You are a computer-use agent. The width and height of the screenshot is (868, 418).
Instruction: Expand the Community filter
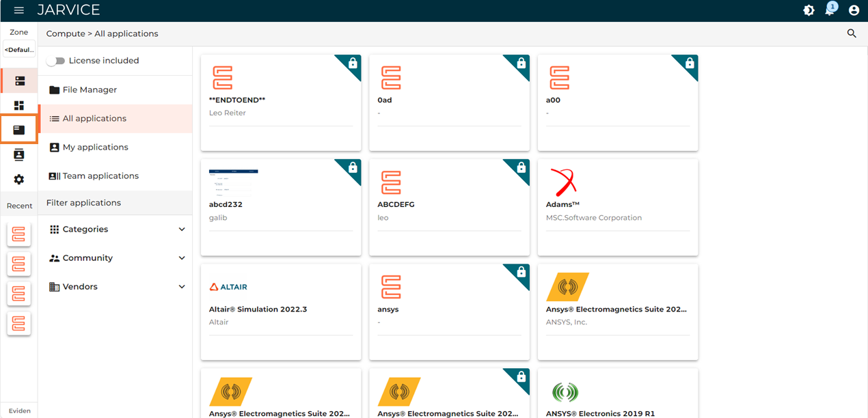(116, 258)
